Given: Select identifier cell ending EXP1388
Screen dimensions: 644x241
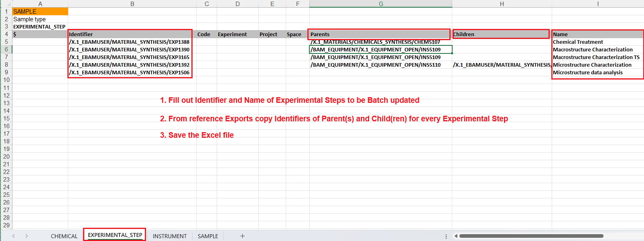Looking at the screenshot, I should click(132, 42).
